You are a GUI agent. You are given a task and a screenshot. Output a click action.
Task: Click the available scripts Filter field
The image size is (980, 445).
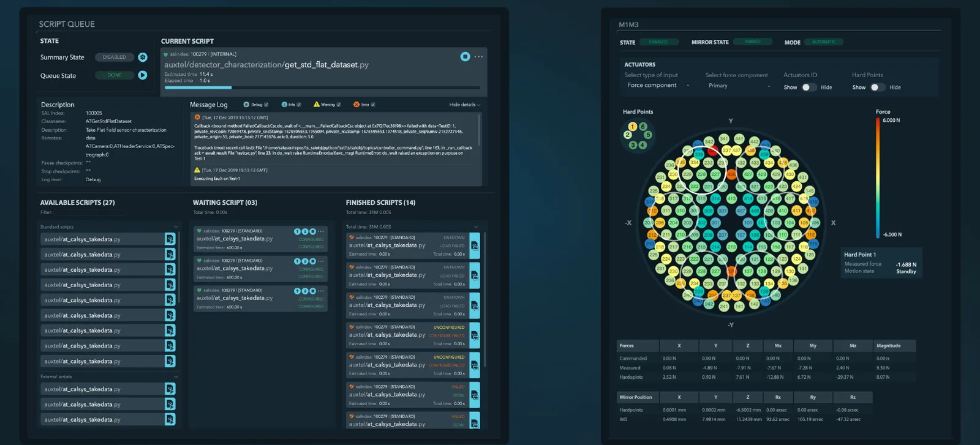coord(89,212)
